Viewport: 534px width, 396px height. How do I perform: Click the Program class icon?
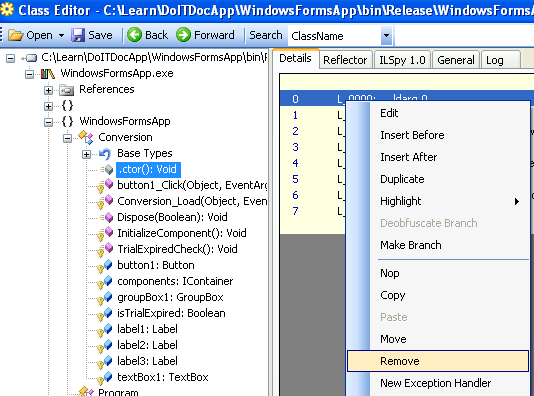(x=86, y=391)
